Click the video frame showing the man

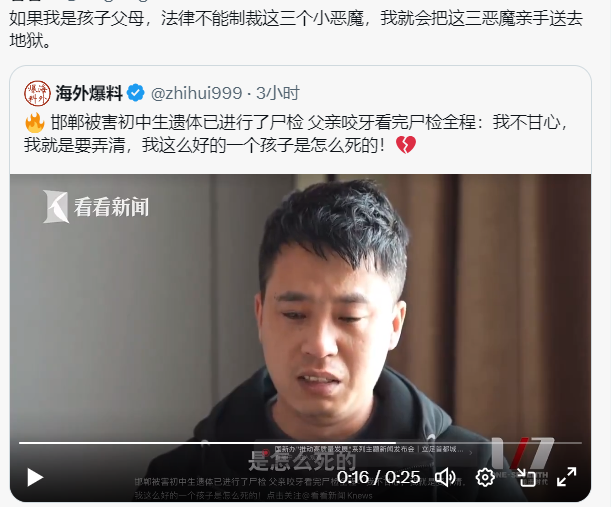(x=300, y=306)
